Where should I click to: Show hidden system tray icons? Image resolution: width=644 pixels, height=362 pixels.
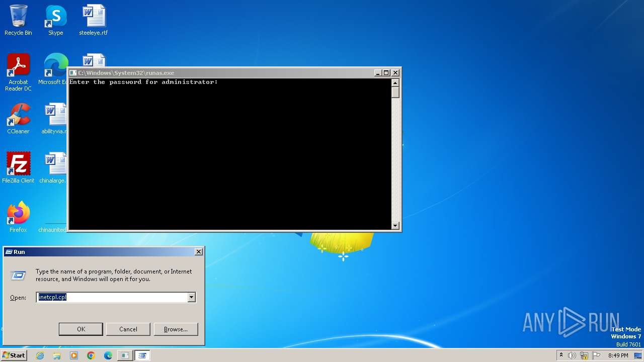(561, 355)
